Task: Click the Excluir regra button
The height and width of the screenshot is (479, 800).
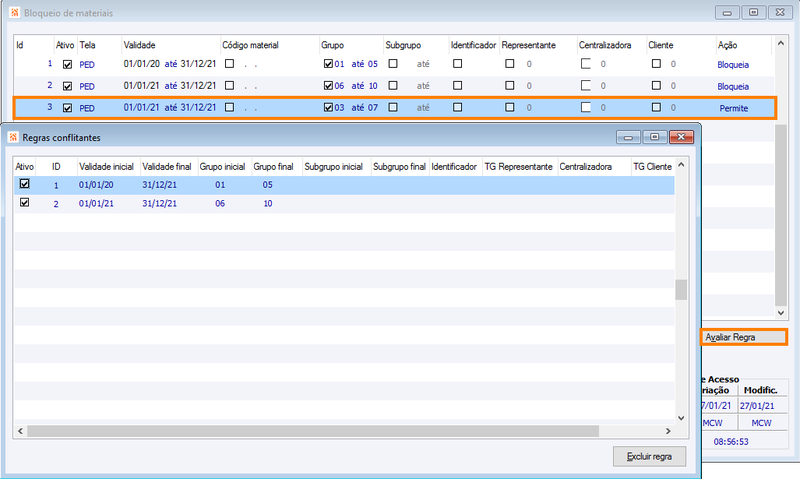Action: (649, 456)
